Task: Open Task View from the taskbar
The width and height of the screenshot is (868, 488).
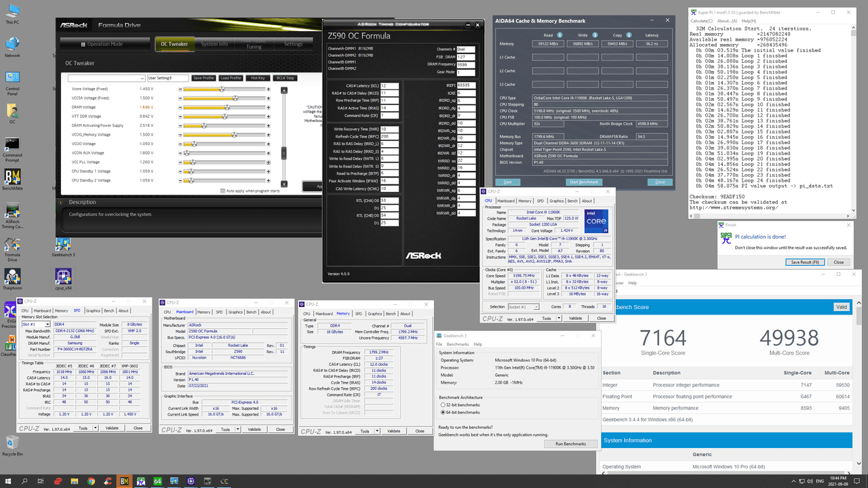Action: [42, 481]
